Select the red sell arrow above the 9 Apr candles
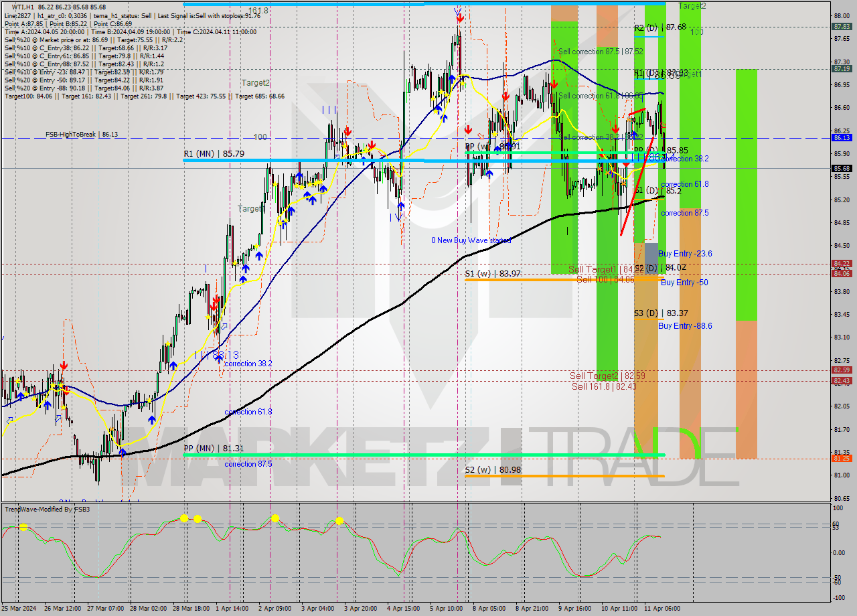The width and height of the screenshot is (857, 616). (616, 129)
